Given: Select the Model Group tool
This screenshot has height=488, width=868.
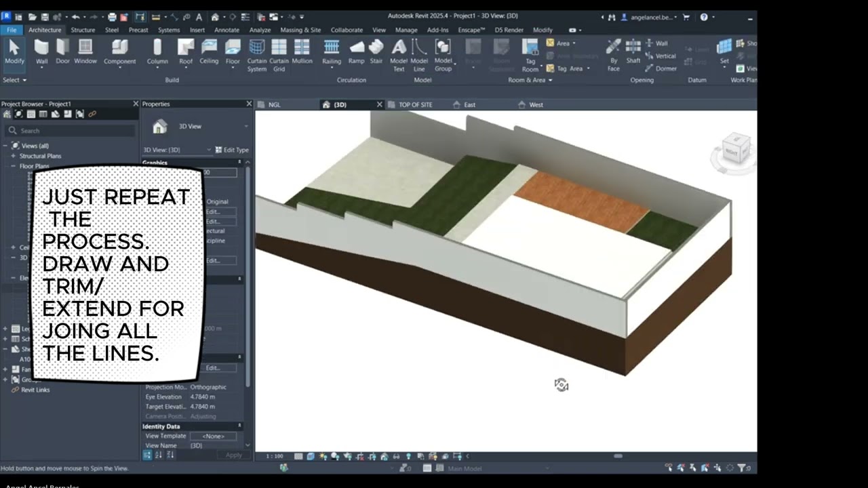Looking at the screenshot, I should tap(443, 56).
